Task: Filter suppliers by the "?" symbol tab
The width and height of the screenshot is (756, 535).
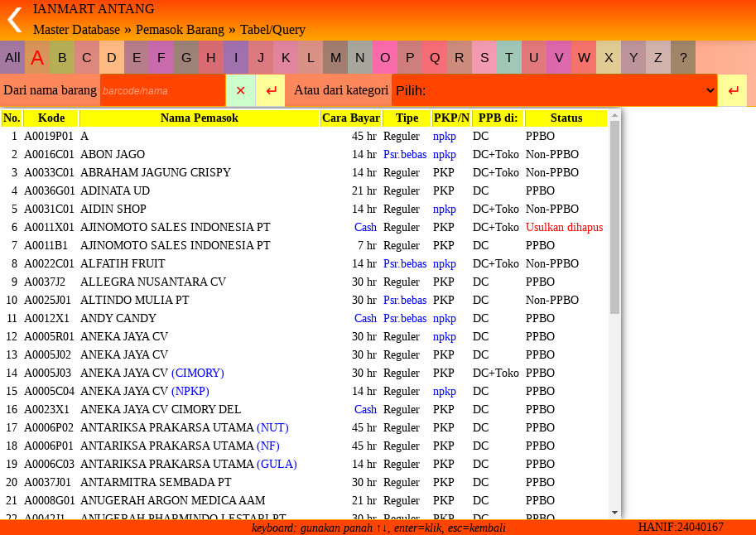Action: (683, 57)
